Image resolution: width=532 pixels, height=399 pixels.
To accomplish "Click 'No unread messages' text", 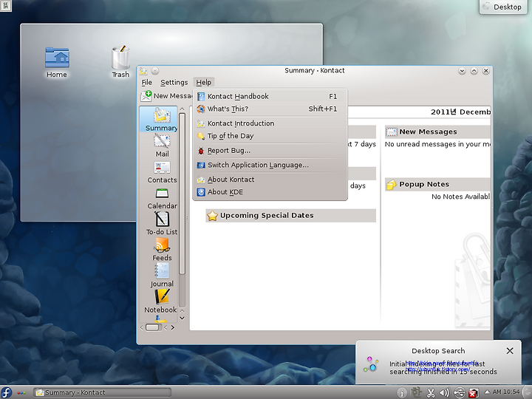I will [437, 144].
